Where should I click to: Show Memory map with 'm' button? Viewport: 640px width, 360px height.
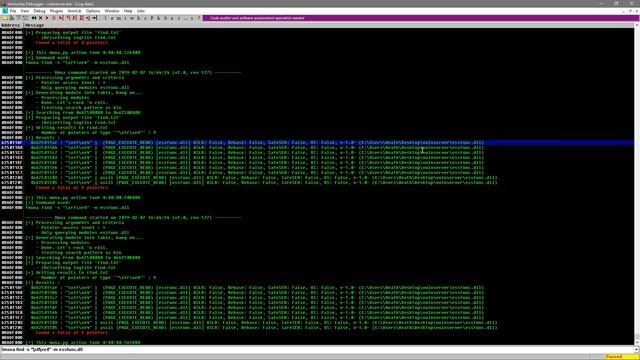(118, 18)
